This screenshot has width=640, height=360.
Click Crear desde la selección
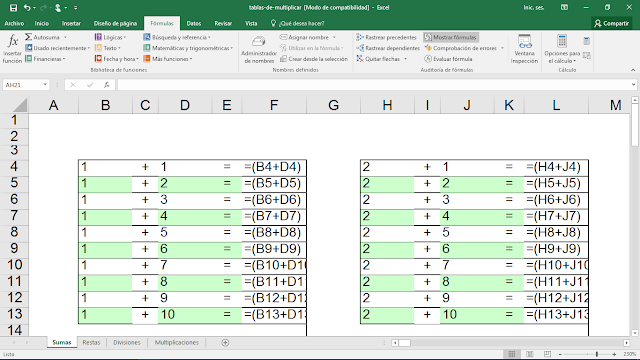coord(314,59)
